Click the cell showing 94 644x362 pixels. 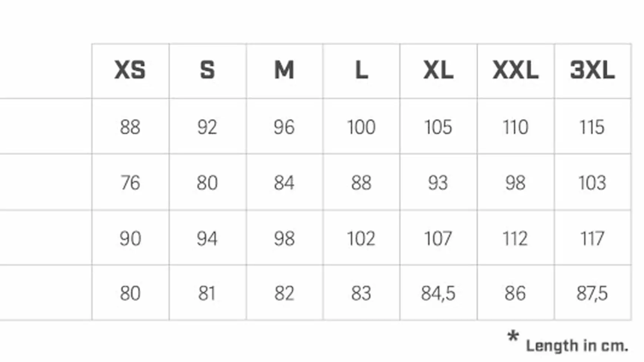pyautogui.click(x=207, y=238)
